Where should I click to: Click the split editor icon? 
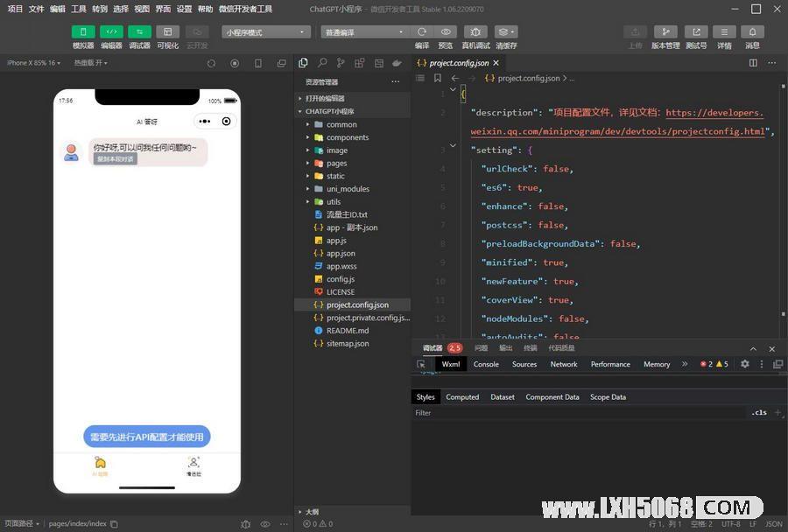(753, 63)
